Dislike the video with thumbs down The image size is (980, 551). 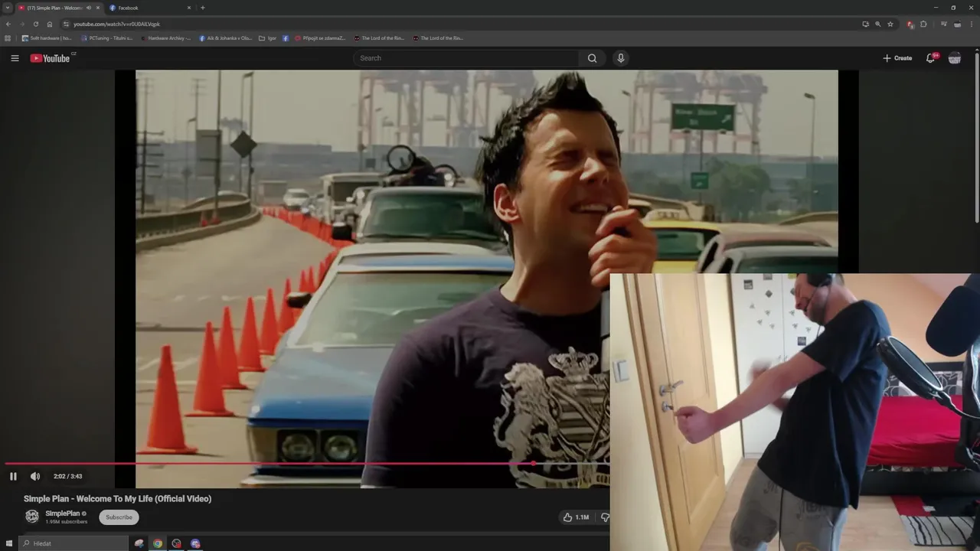point(605,517)
